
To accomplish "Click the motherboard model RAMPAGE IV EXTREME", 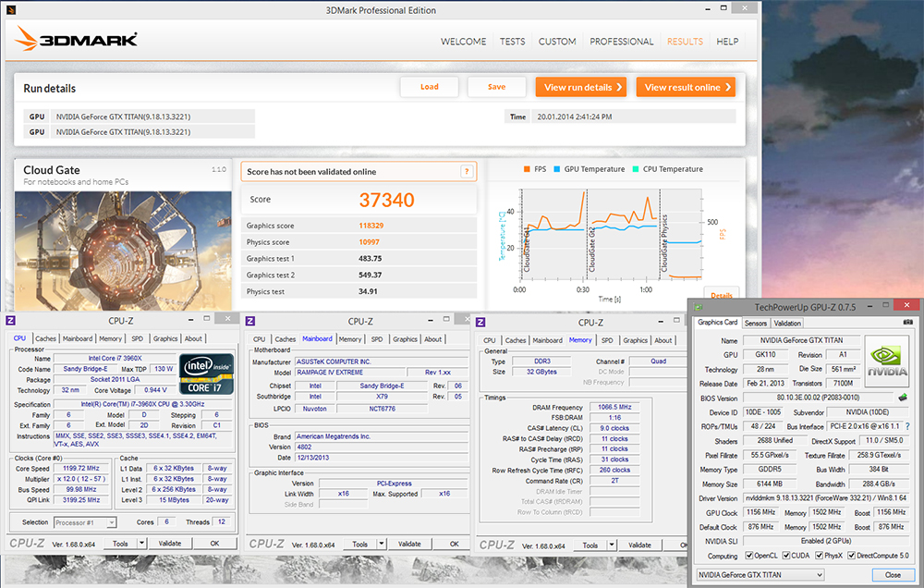I will [350, 373].
